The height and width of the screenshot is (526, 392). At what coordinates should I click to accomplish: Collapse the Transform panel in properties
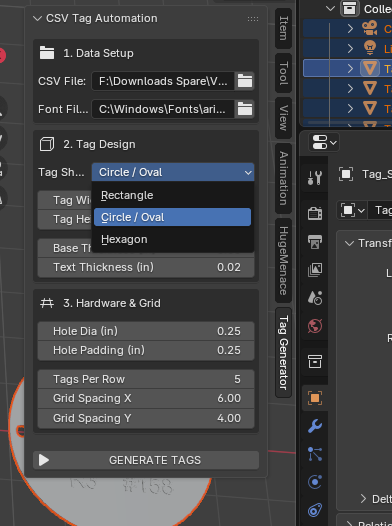point(349,243)
